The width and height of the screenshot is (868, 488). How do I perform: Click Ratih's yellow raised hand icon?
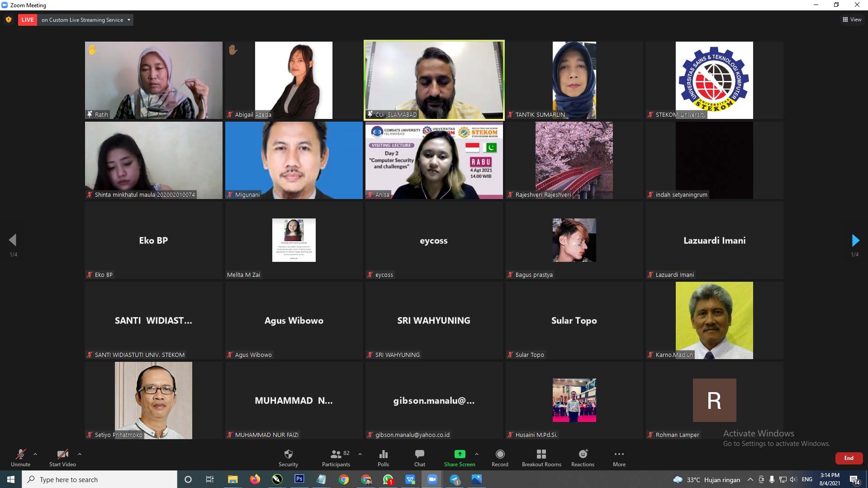point(92,50)
